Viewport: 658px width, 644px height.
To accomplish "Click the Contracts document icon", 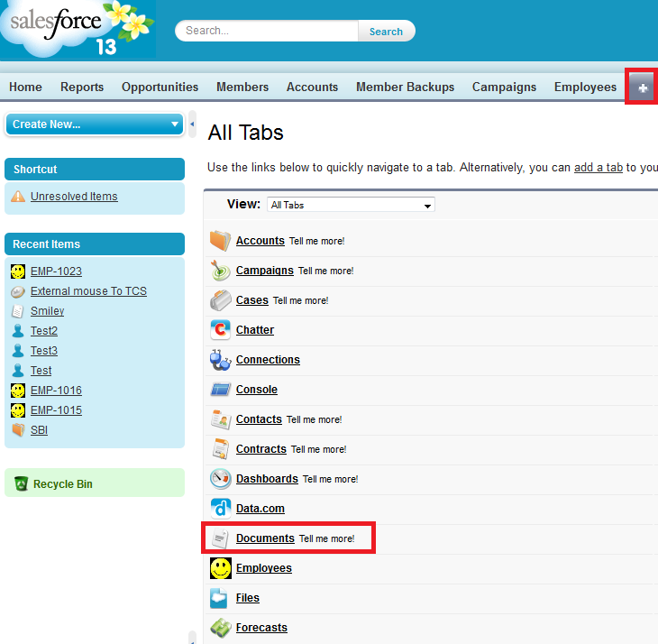I will click(220, 449).
